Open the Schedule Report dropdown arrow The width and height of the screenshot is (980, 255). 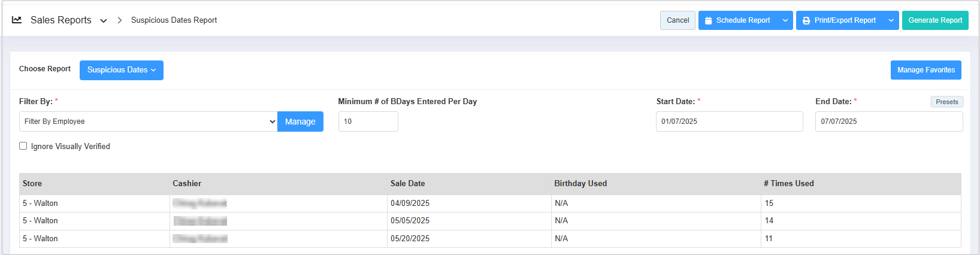click(785, 20)
